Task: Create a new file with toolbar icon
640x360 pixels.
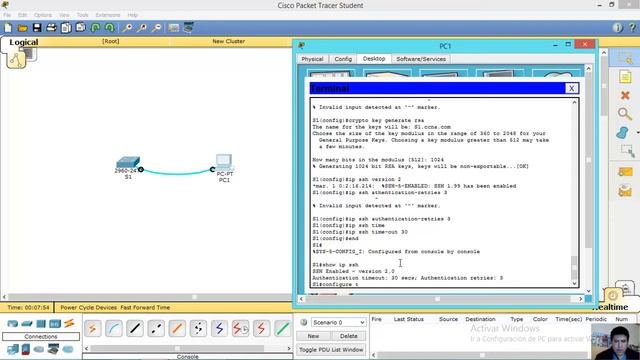Action: tap(8, 28)
